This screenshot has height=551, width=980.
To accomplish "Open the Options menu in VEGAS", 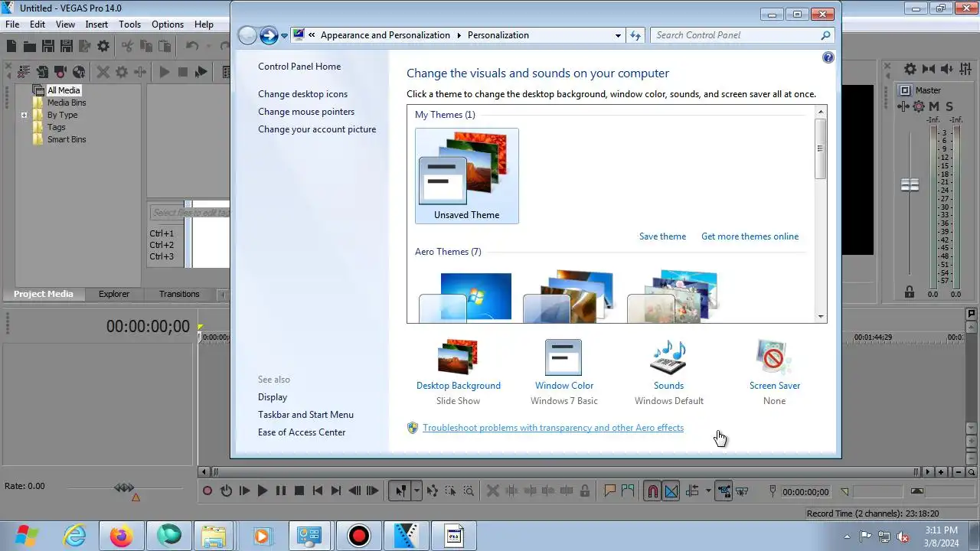I will (168, 24).
